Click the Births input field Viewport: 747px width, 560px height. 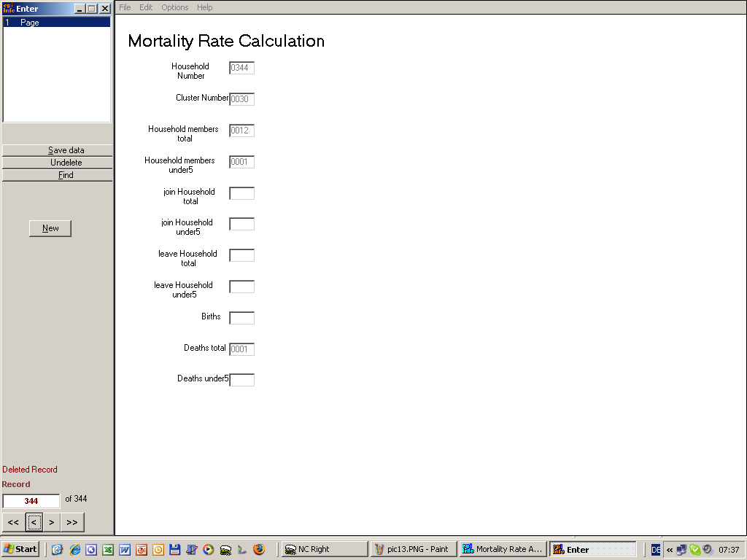click(x=241, y=318)
